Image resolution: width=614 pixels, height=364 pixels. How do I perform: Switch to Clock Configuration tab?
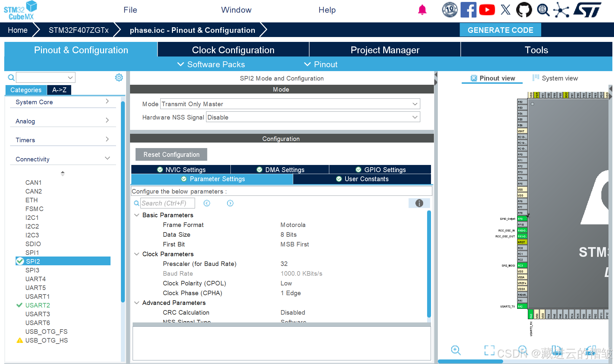pyautogui.click(x=233, y=50)
